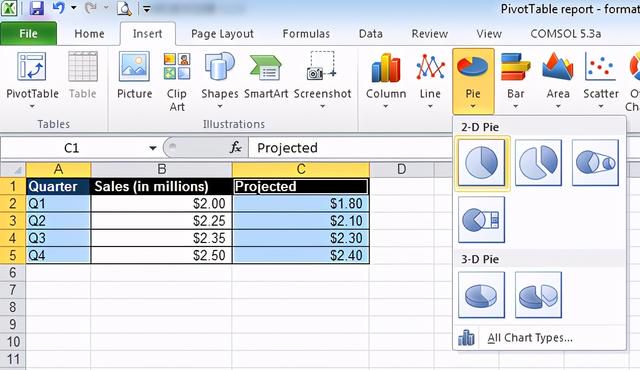Open the Clip Art pane
Screen dimensions: 640x370
[177, 82]
